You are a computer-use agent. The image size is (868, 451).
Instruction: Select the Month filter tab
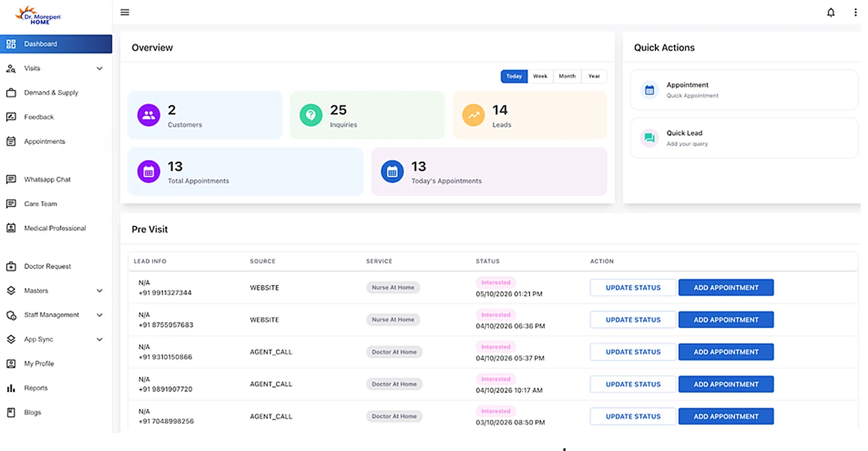point(567,76)
